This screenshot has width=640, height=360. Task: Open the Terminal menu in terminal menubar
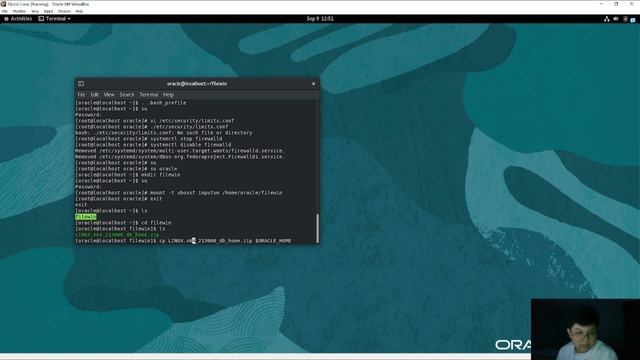(149, 94)
